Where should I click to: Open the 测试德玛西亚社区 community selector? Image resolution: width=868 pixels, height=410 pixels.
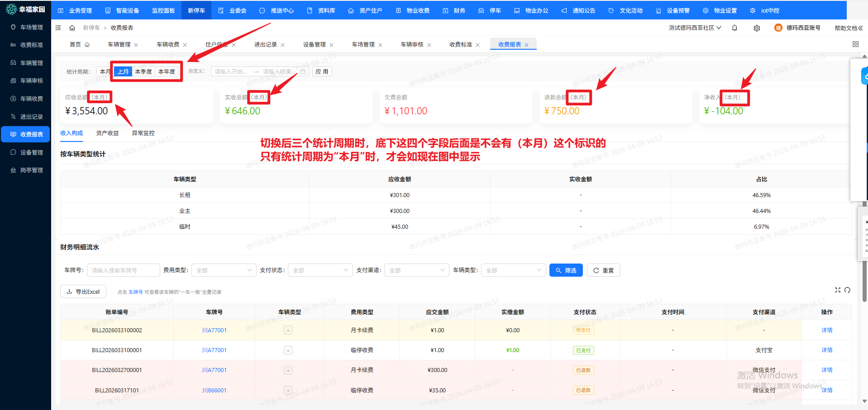(x=695, y=28)
